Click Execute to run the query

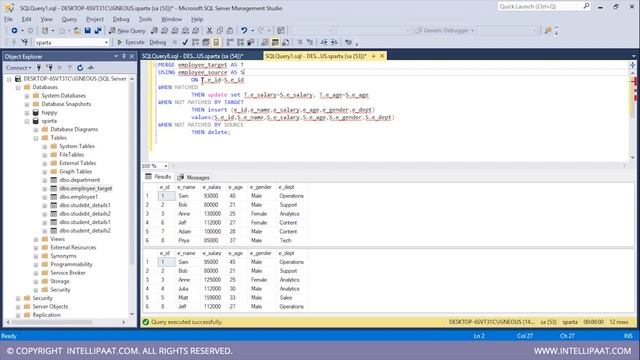[x=131, y=42]
